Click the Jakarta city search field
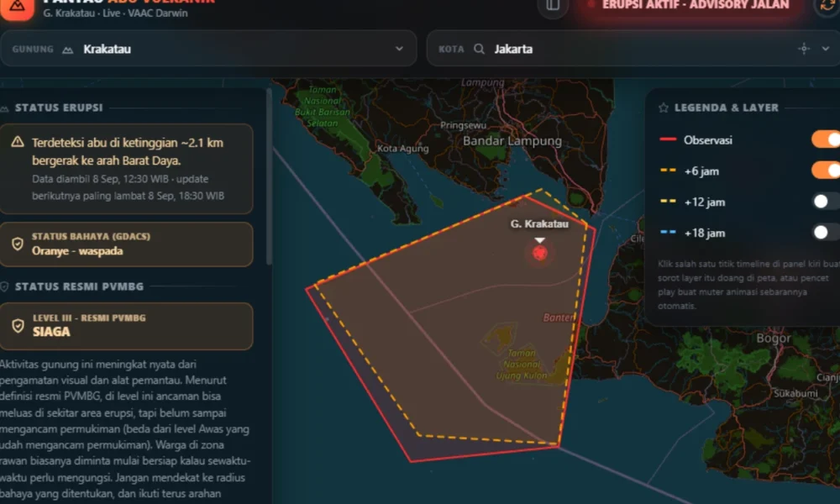Screen dimensions: 840x504 pyautogui.click(x=633, y=49)
